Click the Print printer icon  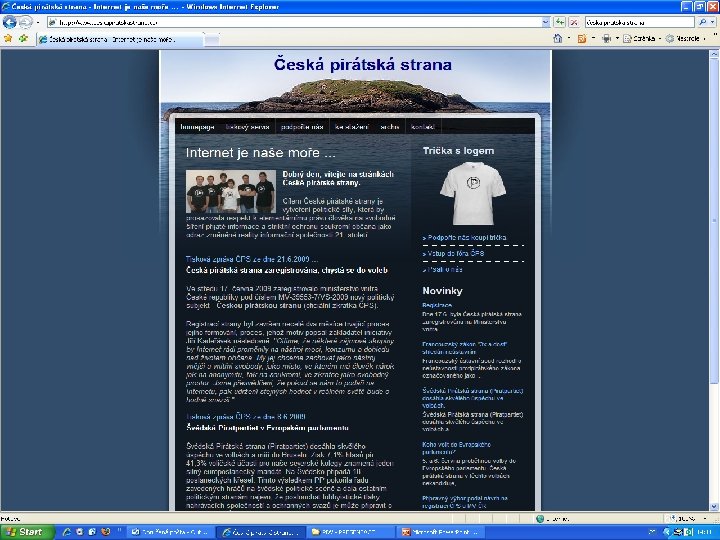(x=607, y=39)
